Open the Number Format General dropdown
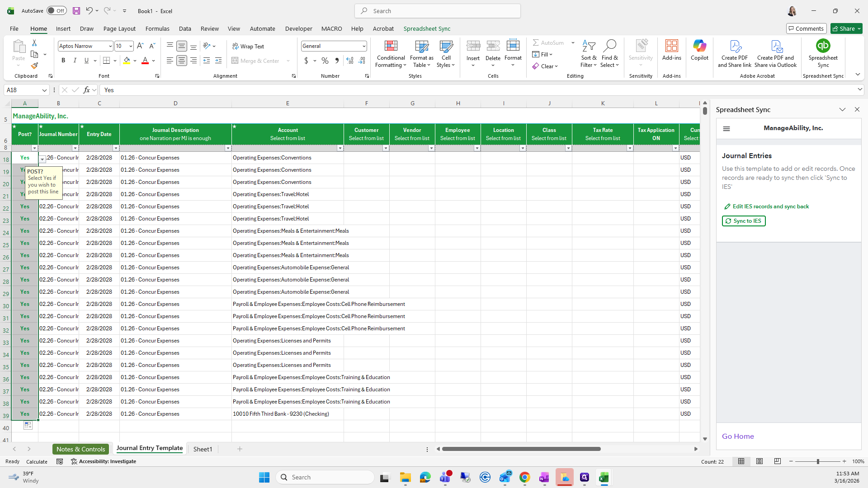The height and width of the screenshot is (488, 868). click(x=363, y=46)
